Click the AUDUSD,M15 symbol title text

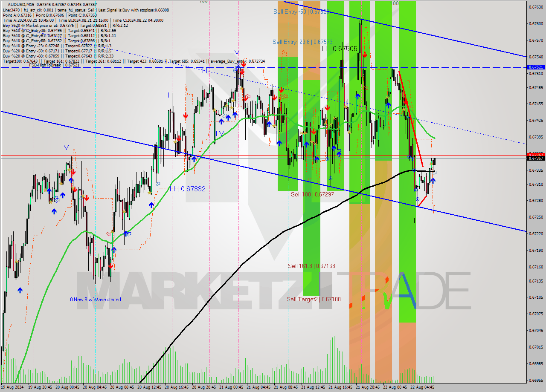click(21, 4)
